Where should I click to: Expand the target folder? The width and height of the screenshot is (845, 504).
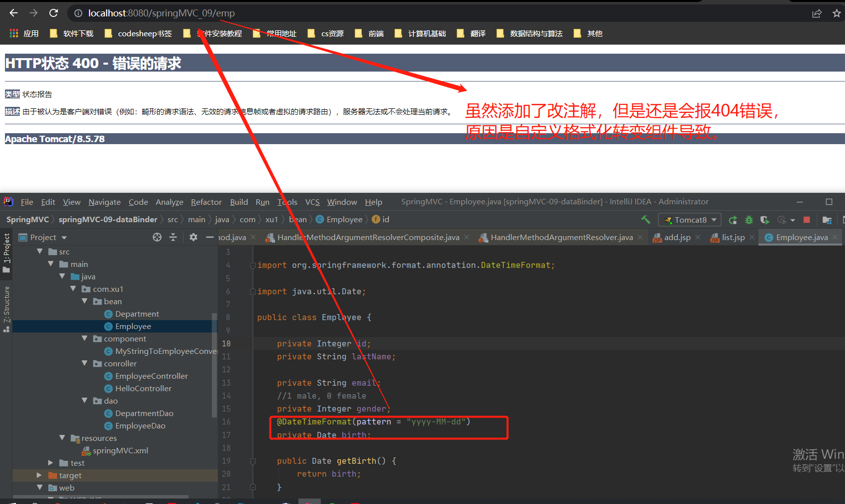[39, 475]
